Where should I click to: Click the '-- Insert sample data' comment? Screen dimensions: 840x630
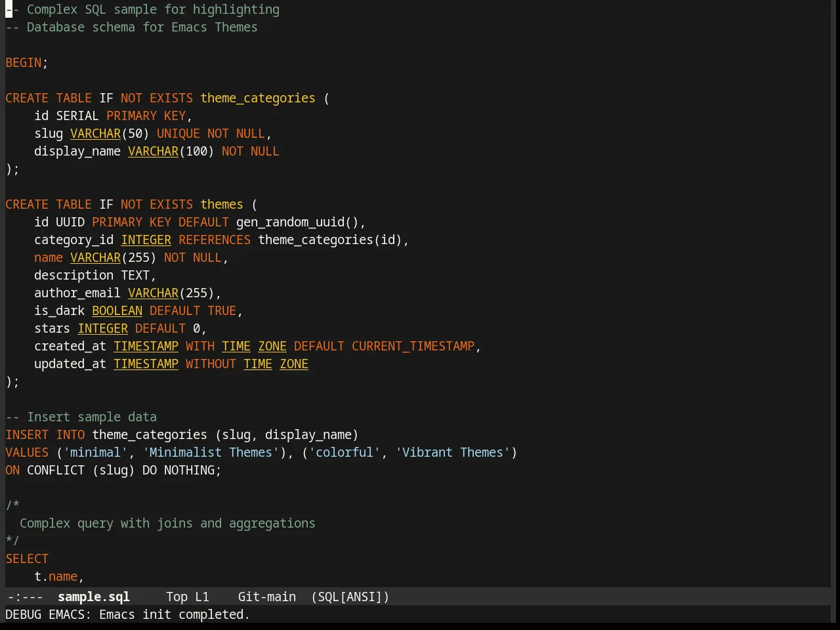click(x=81, y=417)
